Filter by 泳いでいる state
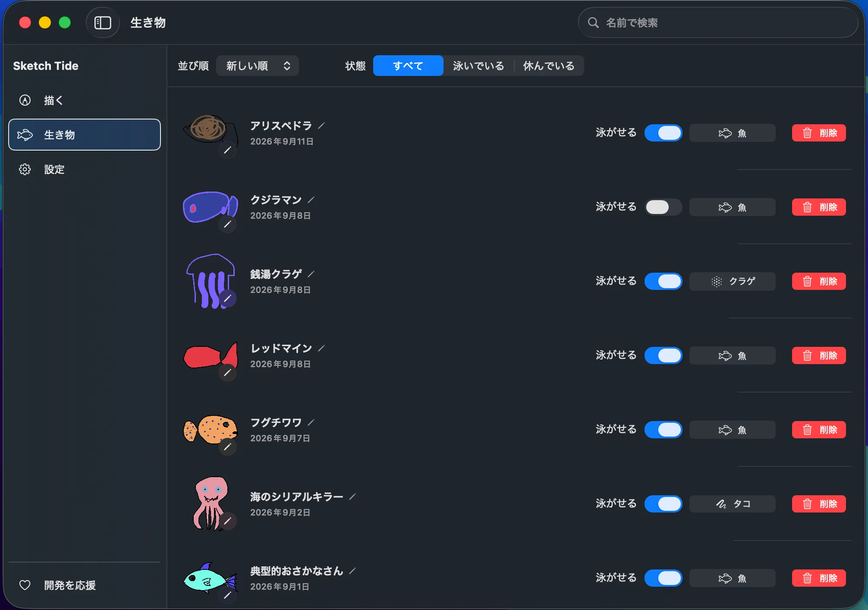This screenshot has height=610, width=868. pos(478,66)
